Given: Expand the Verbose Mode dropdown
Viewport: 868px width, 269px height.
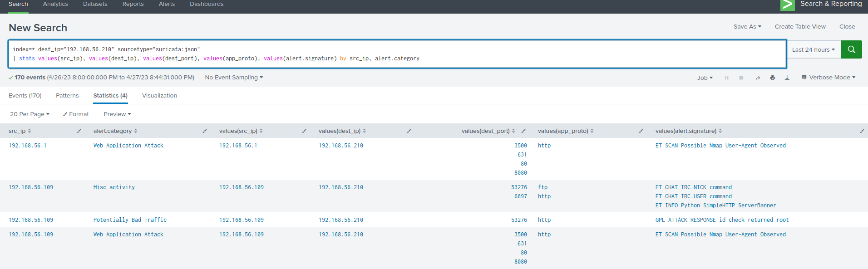Looking at the screenshot, I should pos(829,78).
